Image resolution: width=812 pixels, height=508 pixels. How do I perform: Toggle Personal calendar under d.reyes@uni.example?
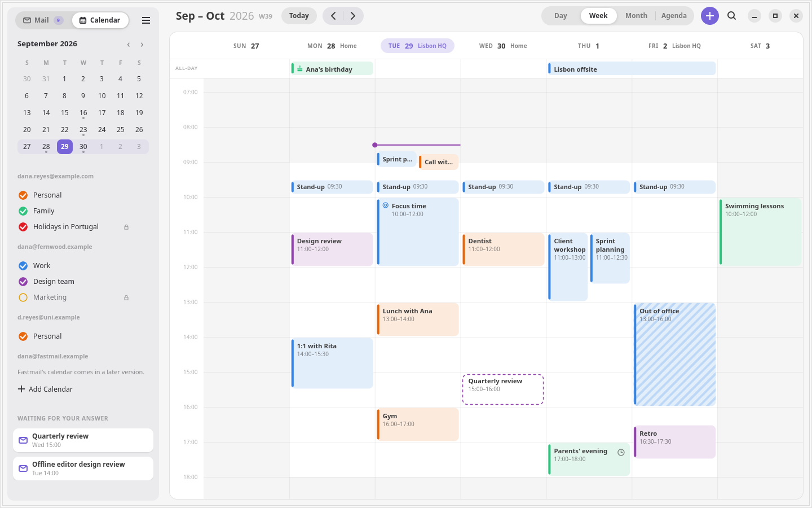pyautogui.click(x=23, y=336)
